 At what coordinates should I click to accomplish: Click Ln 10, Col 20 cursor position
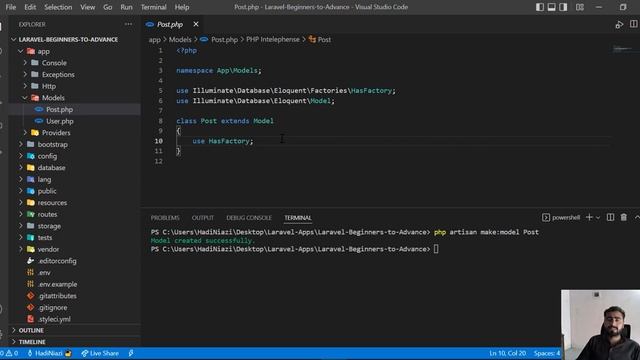click(x=507, y=353)
